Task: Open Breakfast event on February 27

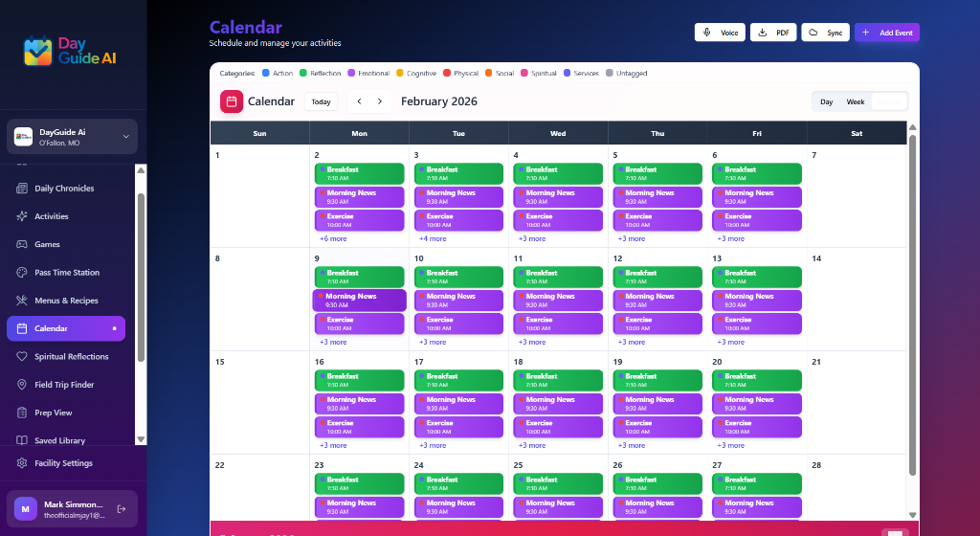Action: click(757, 484)
